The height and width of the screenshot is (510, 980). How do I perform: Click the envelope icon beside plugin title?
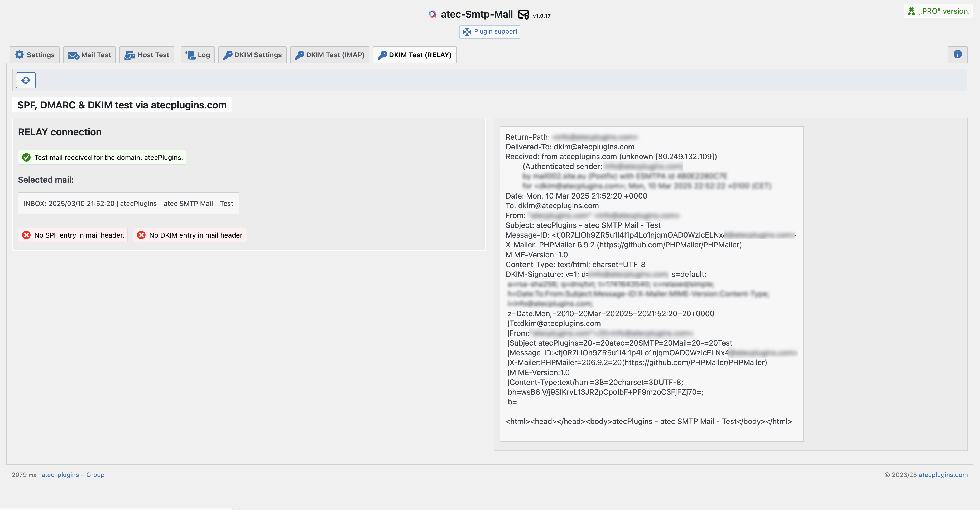click(x=523, y=15)
